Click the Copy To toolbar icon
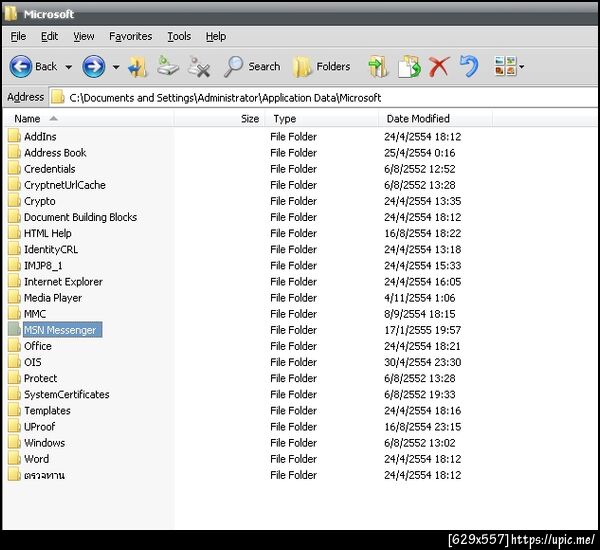Screen dimensions: 600x550 pos(409,67)
